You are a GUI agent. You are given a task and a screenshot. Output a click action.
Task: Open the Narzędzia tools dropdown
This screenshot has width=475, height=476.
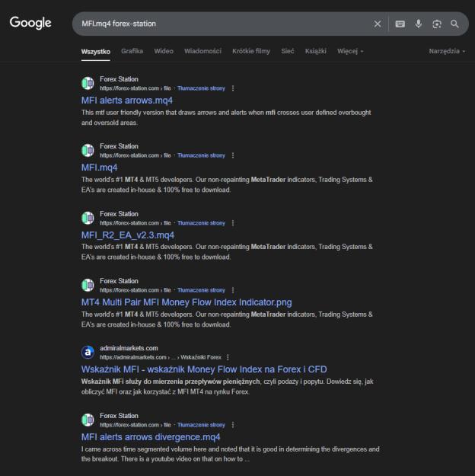pos(447,51)
